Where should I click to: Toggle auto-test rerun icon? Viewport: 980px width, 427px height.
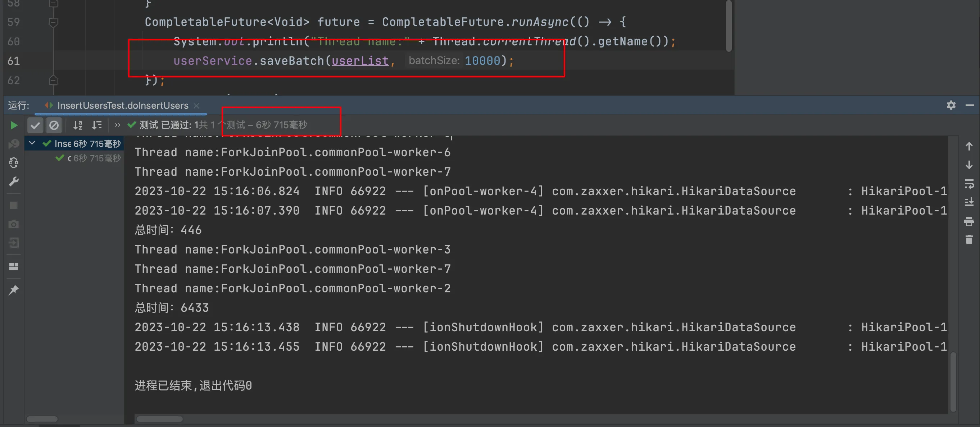[14, 163]
